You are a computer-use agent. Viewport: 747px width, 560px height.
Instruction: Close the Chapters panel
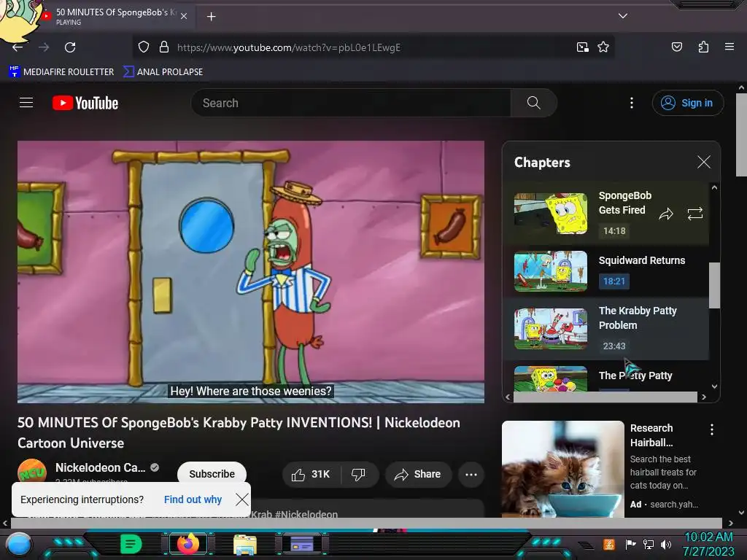[x=704, y=162]
